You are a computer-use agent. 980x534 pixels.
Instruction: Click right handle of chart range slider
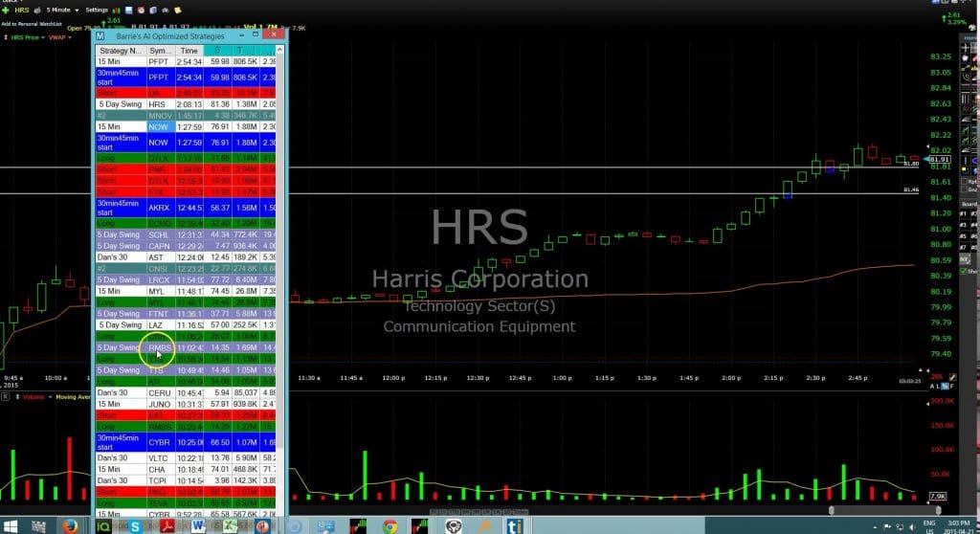pyautogui.click(x=938, y=510)
